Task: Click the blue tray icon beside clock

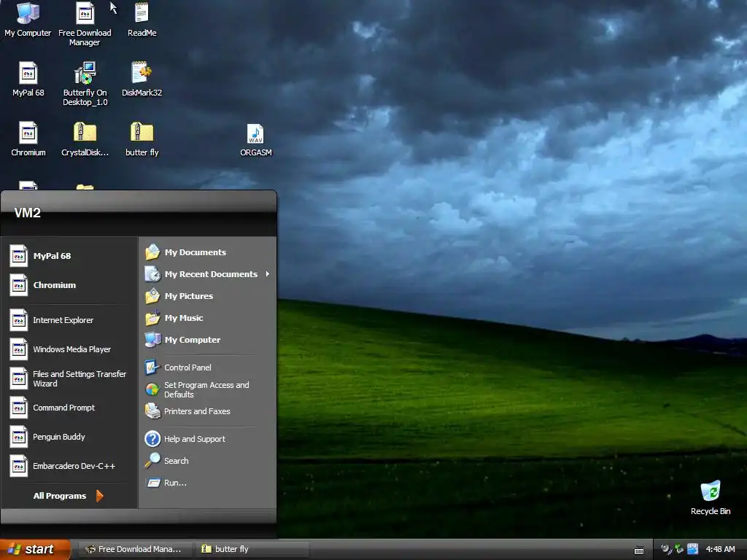Action: [692, 549]
